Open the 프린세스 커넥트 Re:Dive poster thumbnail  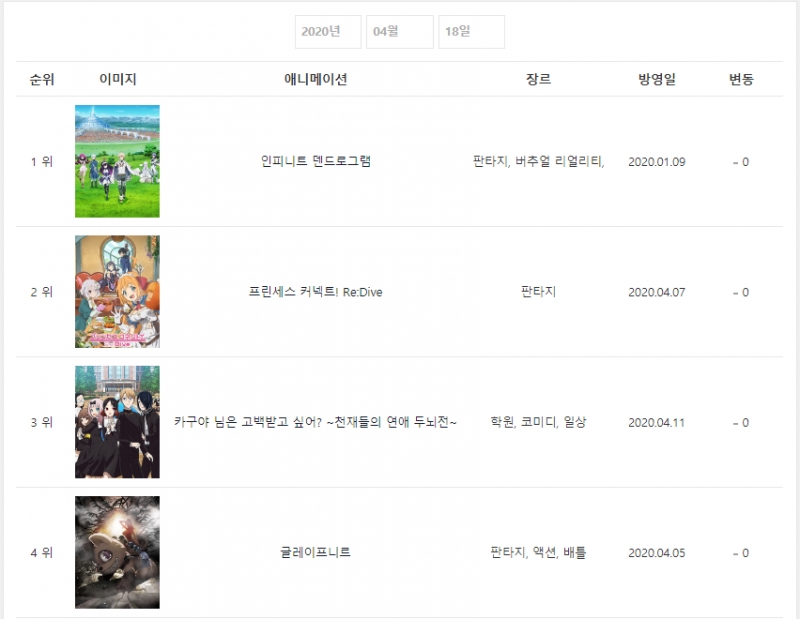point(117,292)
